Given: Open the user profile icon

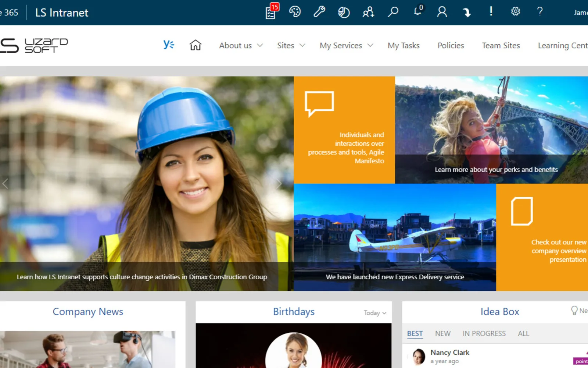Looking at the screenshot, I should point(442,12).
